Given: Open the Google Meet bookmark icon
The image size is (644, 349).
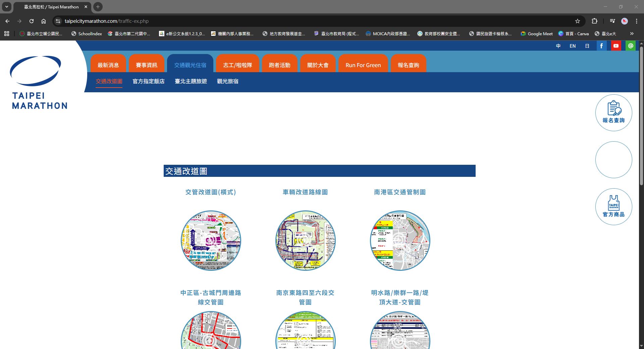Looking at the screenshot, I should click(523, 34).
